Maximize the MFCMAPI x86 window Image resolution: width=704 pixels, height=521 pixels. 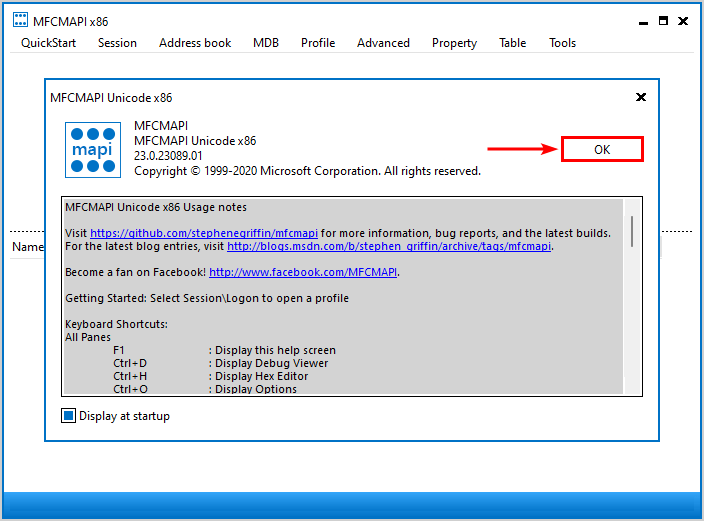click(663, 21)
